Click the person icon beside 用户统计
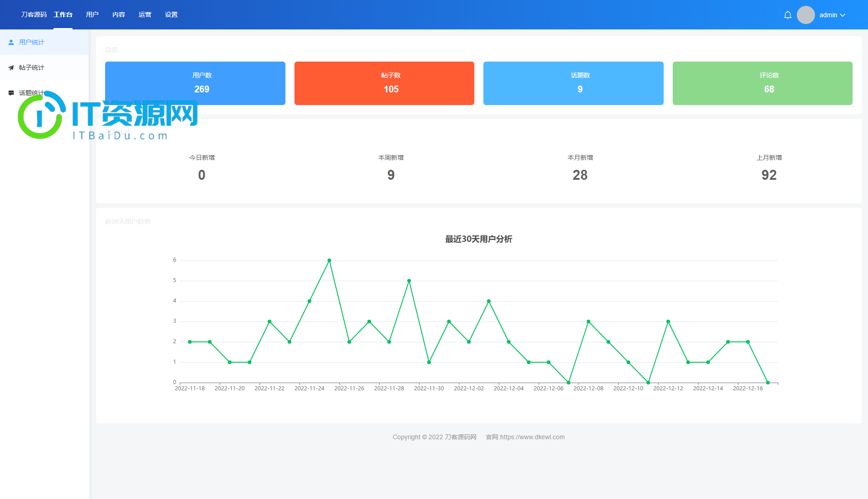The width and height of the screenshot is (868, 499). (11, 42)
